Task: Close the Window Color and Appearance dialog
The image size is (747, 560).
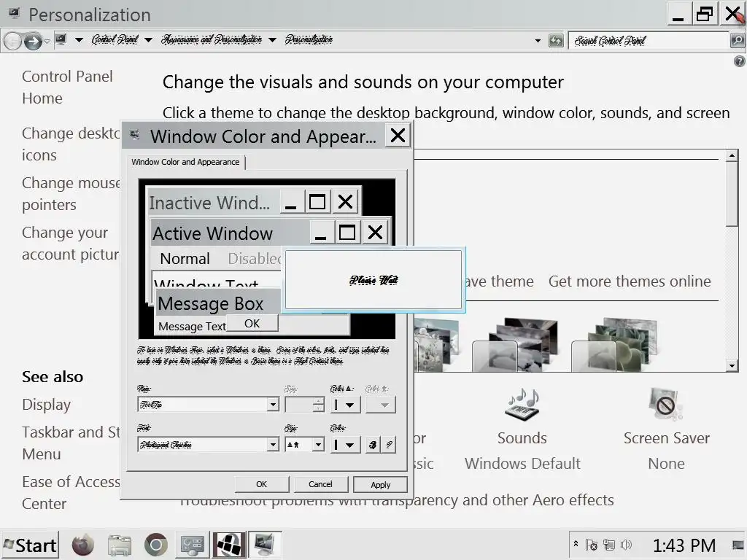Action: tap(398, 136)
